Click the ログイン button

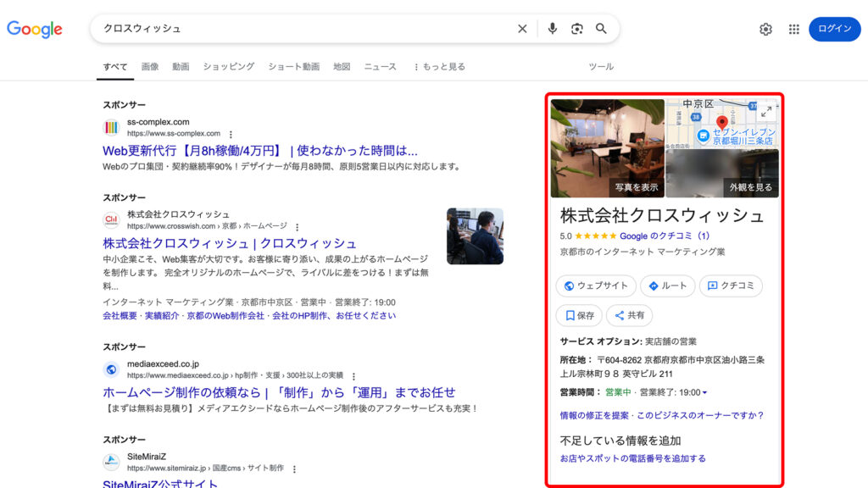835,29
